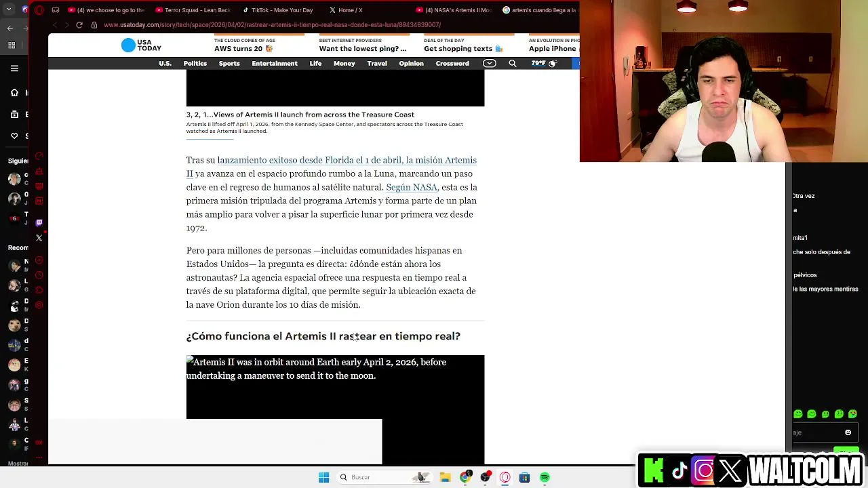This screenshot has height=488, width=868.
Task: Open the Opinion navigation section
Action: point(411,63)
